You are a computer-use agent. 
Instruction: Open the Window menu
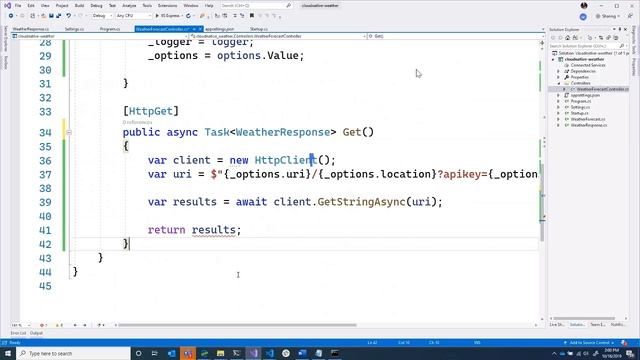pos(191,6)
